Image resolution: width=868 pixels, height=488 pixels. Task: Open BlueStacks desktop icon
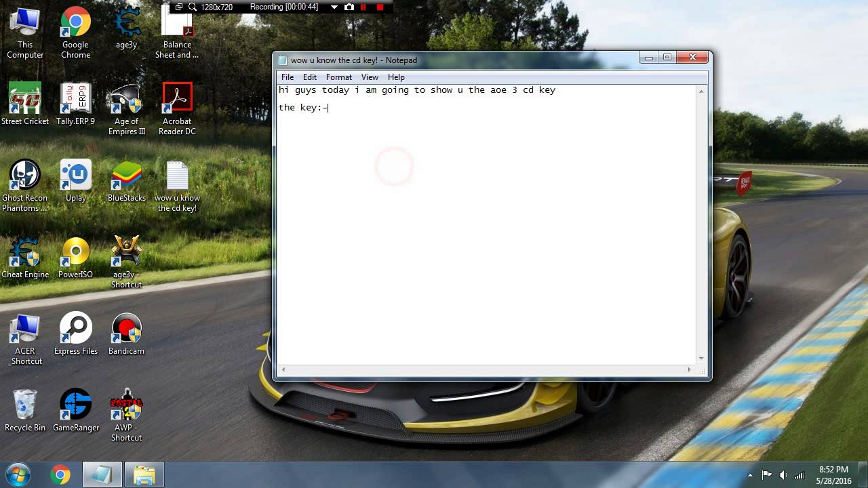126,181
